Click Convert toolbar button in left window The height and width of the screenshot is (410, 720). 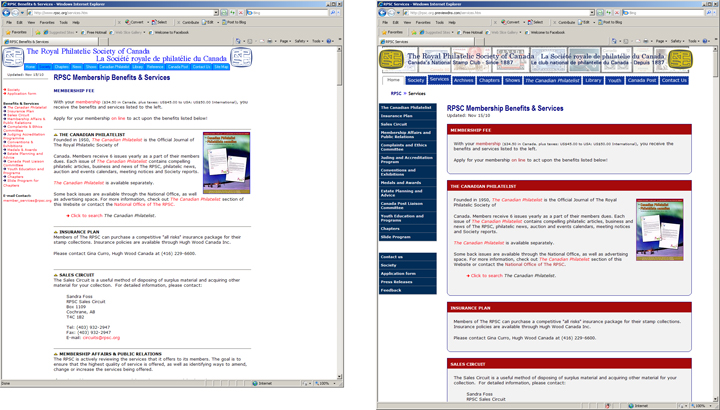(135, 22)
